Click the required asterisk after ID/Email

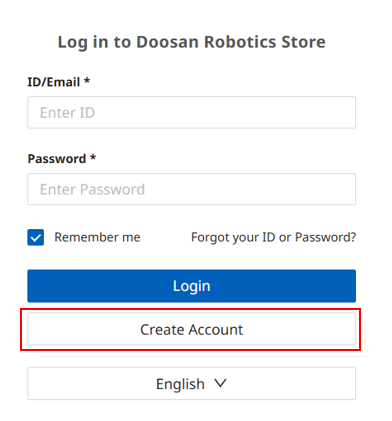pos(87,80)
